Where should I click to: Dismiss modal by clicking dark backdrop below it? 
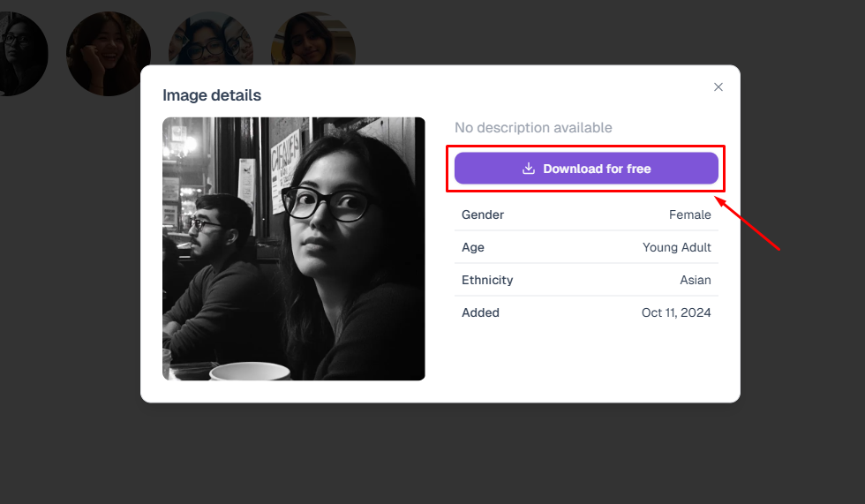(432, 455)
